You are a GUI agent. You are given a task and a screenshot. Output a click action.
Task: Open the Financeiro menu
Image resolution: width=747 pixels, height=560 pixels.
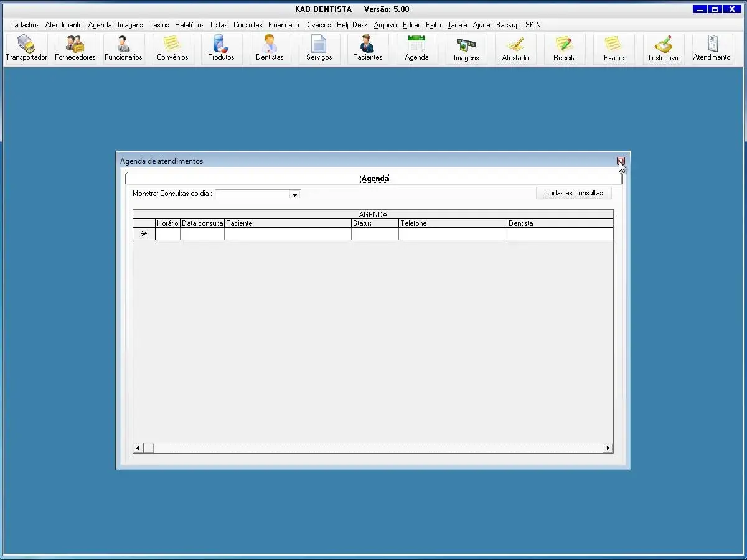(283, 25)
